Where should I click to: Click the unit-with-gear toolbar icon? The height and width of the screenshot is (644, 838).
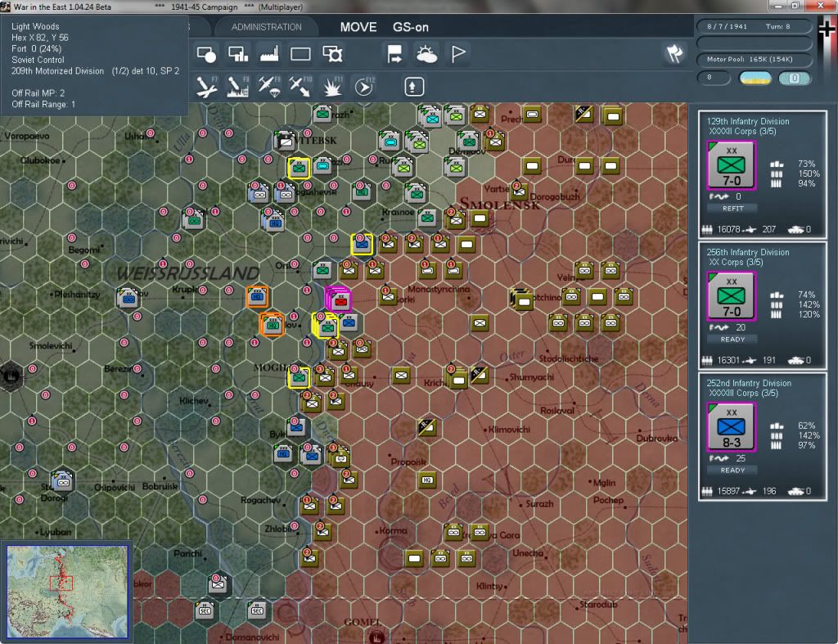(332, 54)
